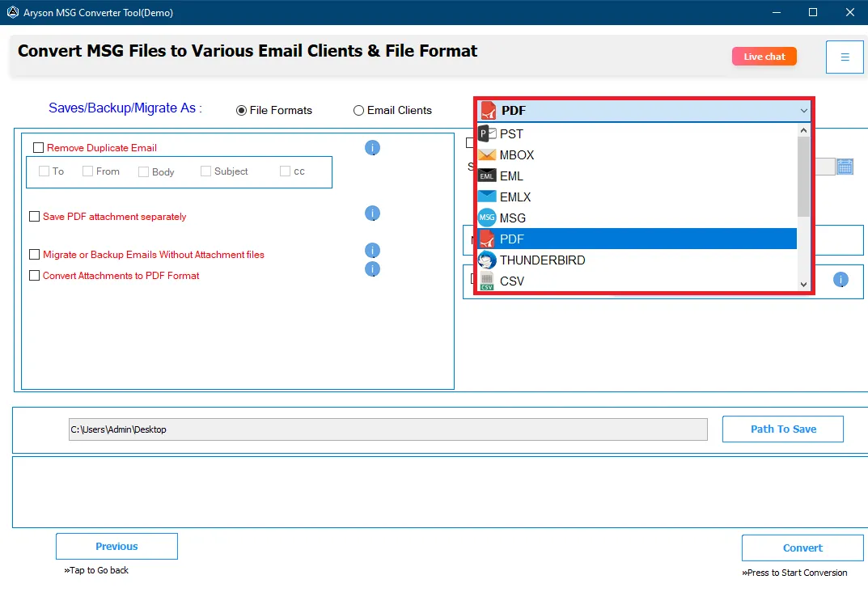Click the PST Outlook icon in list
The height and width of the screenshot is (592, 868).
point(487,134)
